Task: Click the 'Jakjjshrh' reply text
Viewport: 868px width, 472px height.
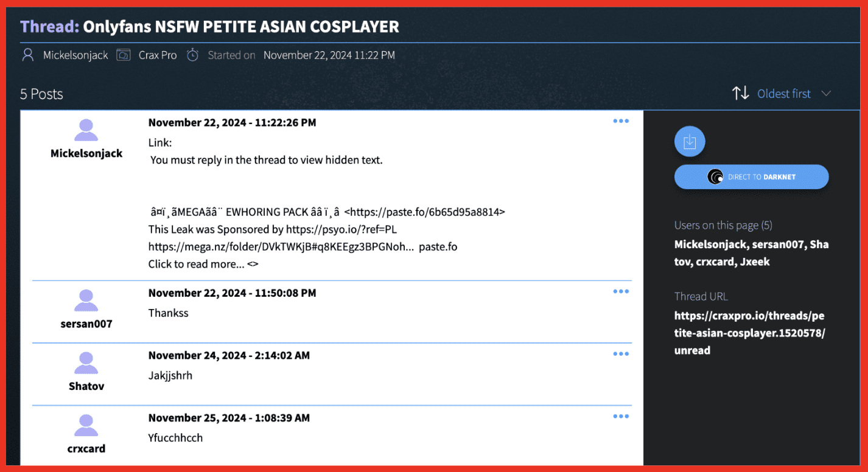Action: coord(170,375)
